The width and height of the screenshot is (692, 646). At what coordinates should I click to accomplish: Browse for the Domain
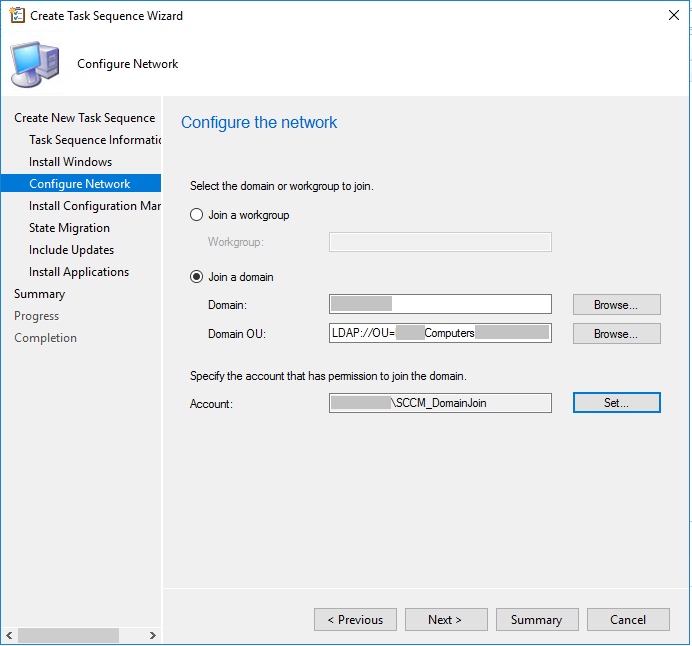pyautogui.click(x=617, y=304)
